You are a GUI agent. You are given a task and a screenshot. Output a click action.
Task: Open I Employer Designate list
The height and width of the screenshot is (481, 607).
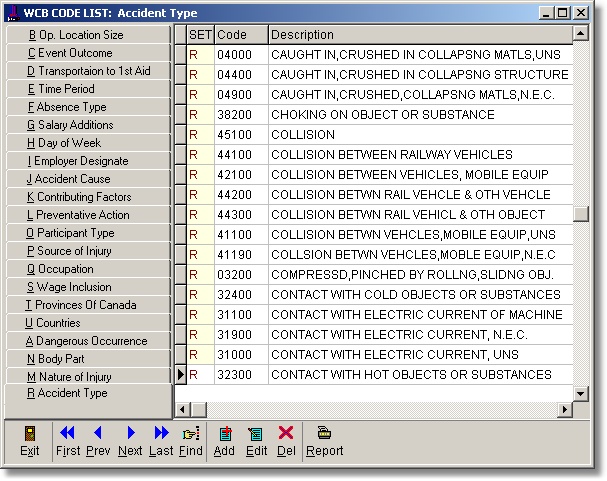click(x=88, y=161)
